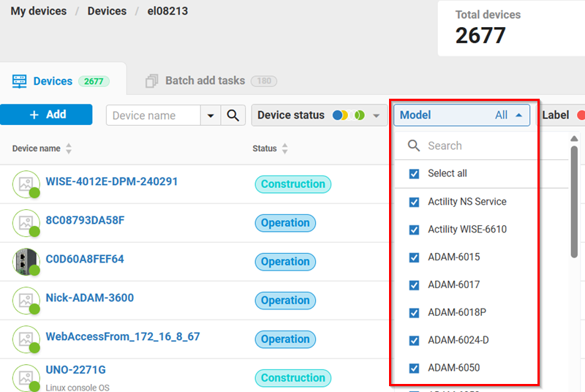The height and width of the screenshot is (392, 585).
Task: Click the sort arrows next to Status header
Action: [x=285, y=148]
